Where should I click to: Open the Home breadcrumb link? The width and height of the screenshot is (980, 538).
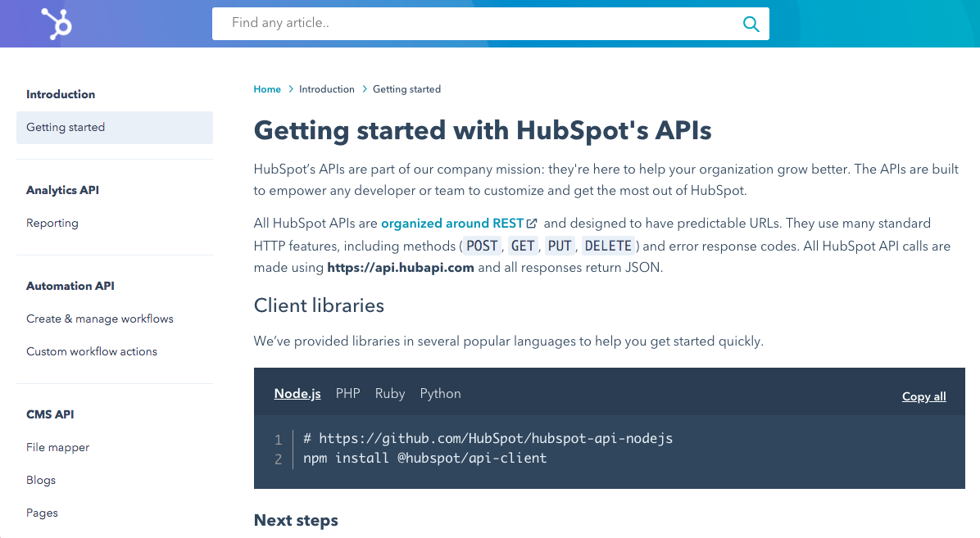267,89
